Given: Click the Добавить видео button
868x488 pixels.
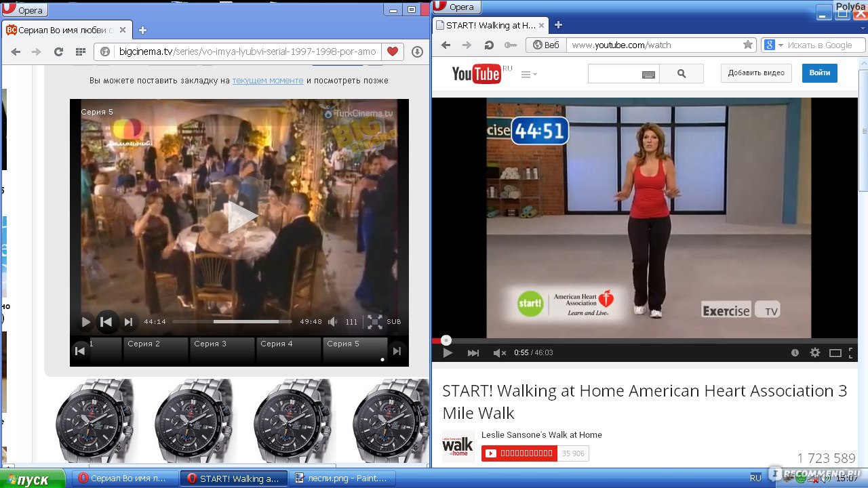Looking at the screenshot, I should tap(756, 73).
